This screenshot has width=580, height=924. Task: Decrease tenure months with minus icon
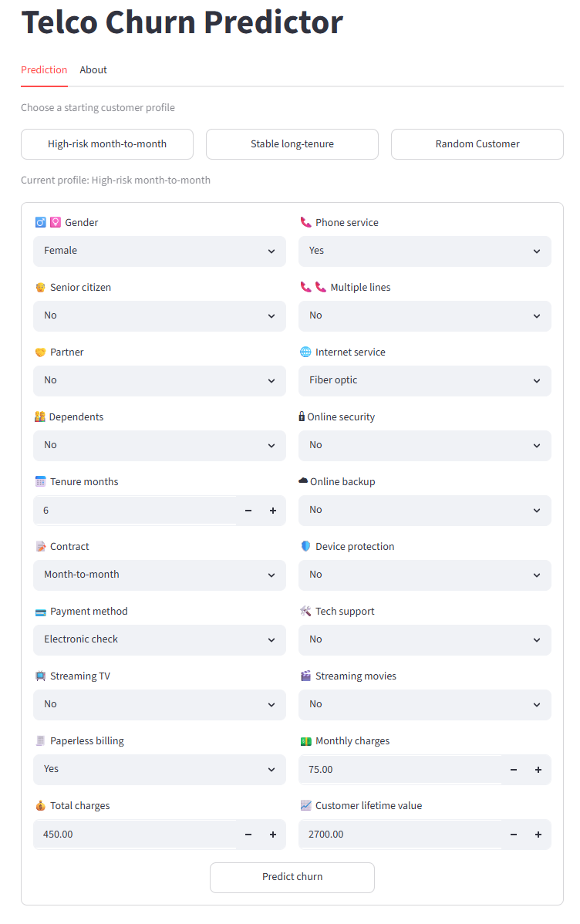pos(248,511)
